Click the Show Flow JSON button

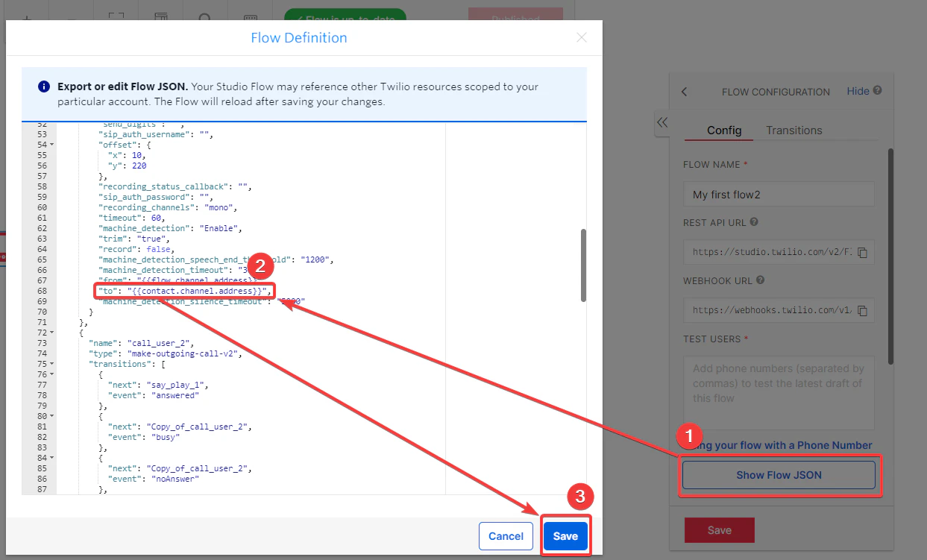coord(779,475)
